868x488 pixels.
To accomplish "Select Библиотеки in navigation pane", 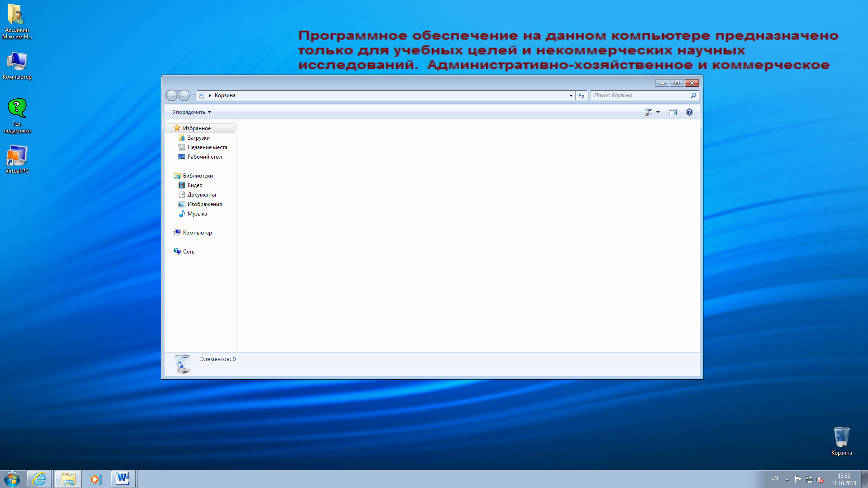I will [x=198, y=176].
